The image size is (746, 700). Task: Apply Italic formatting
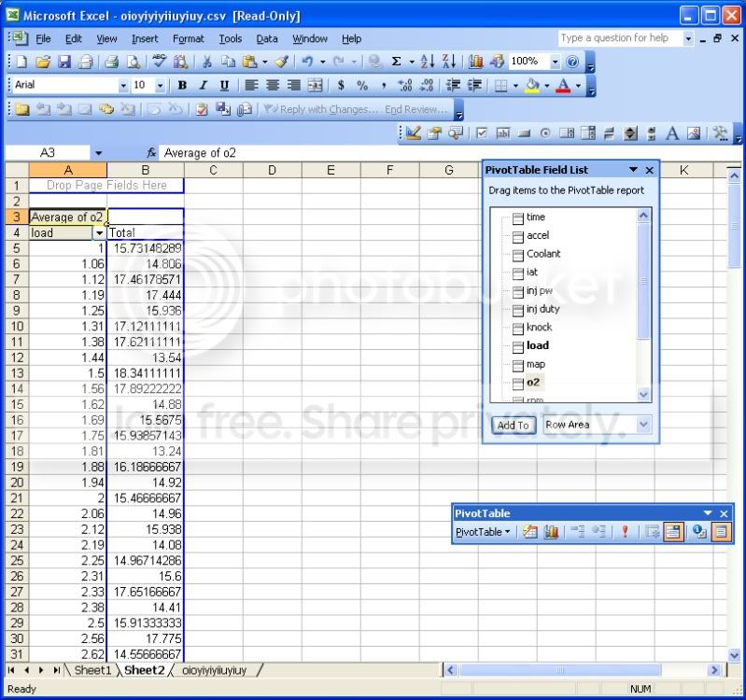tap(204, 86)
